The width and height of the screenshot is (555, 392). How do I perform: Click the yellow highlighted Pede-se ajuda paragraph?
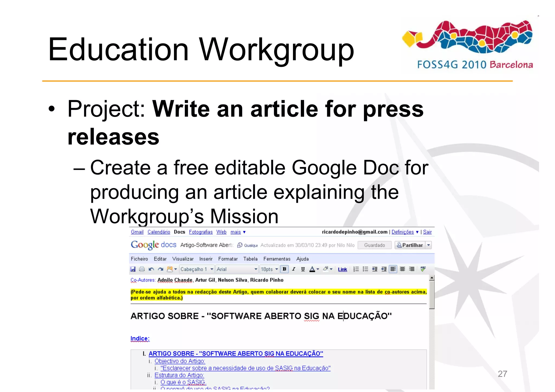tap(279, 295)
